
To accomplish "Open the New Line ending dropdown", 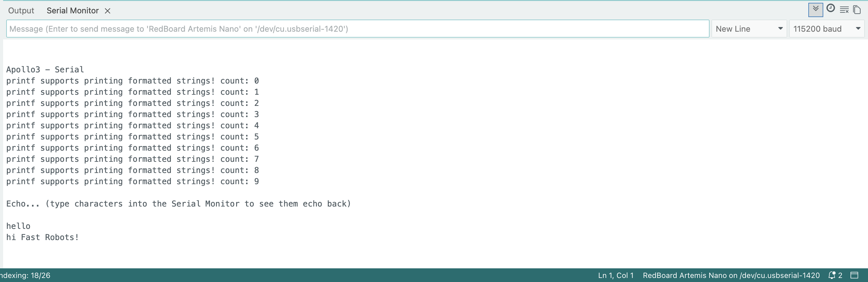I will pos(749,29).
